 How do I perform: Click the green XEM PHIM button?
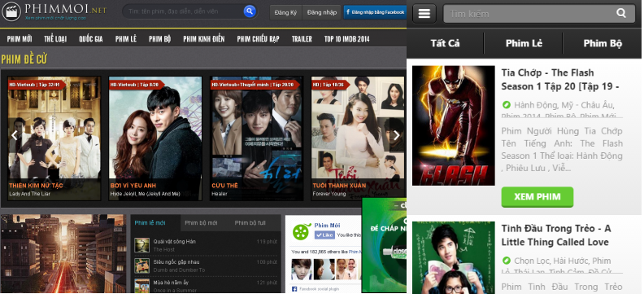(537, 196)
